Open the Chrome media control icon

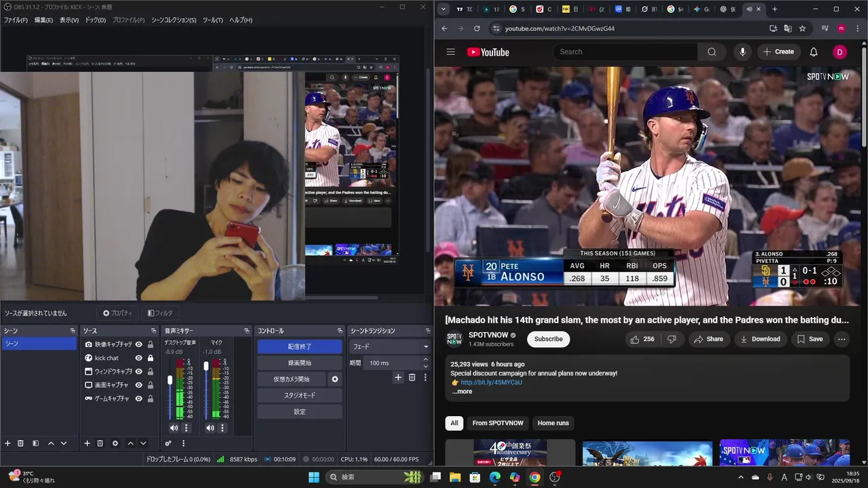825,28
